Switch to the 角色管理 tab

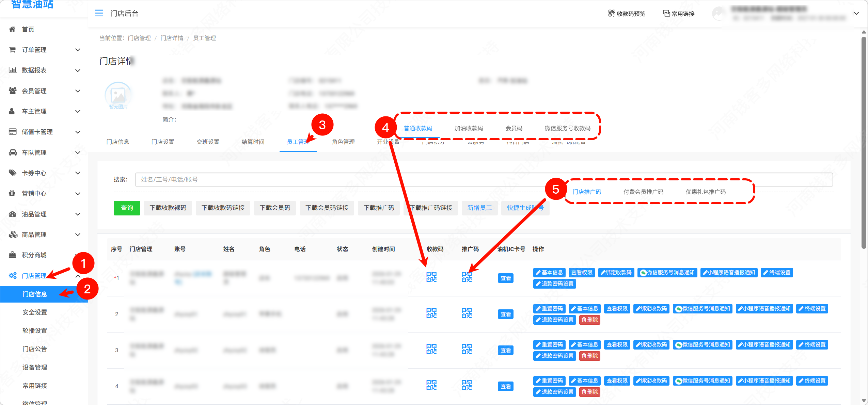pyautogui.click(x=343, y=142)
